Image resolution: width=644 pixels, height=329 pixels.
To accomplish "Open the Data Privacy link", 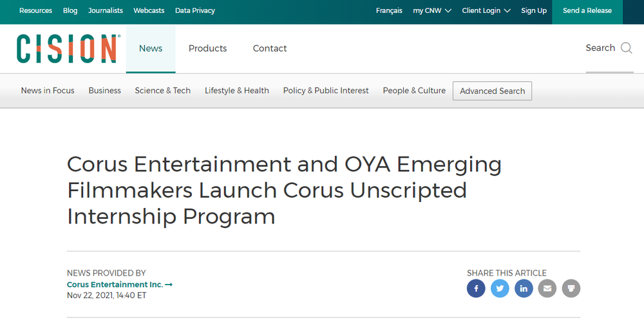I will coord(195,11).
